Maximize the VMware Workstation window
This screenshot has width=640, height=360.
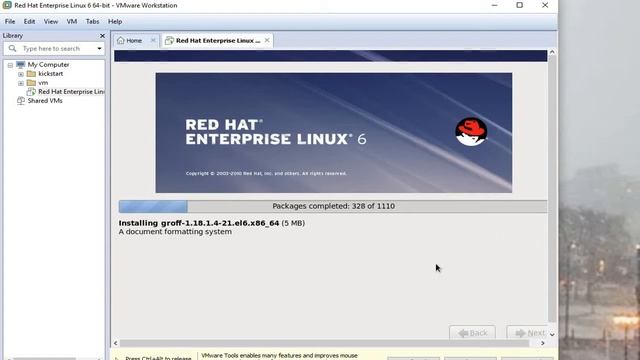click(x=520, y=5)
